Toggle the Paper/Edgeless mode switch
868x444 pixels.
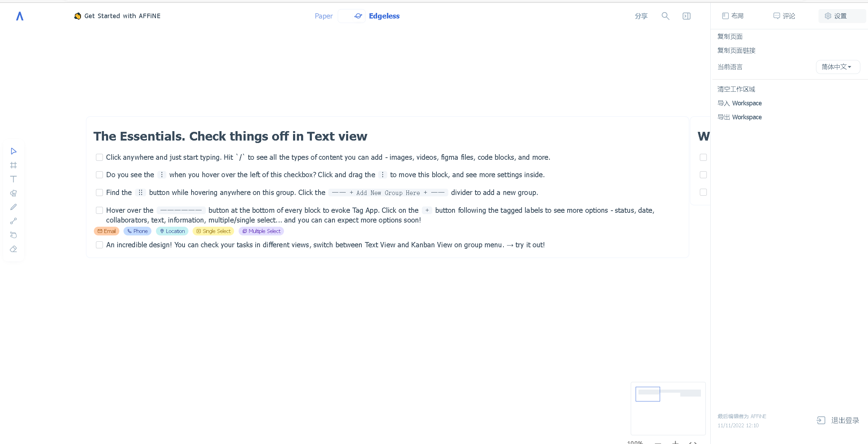(351, 16)
